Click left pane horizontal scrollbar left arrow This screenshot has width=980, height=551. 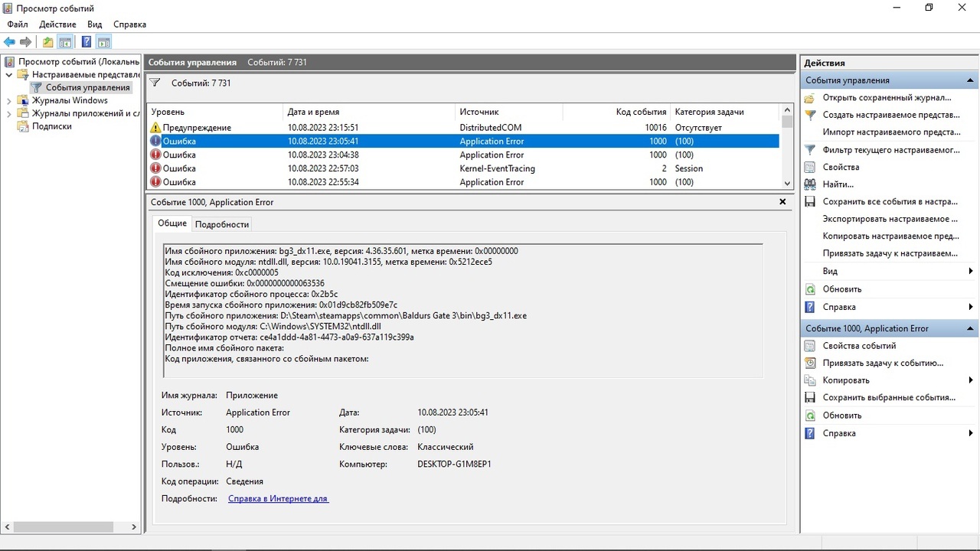pyautogui.click(x=8, y=527)
